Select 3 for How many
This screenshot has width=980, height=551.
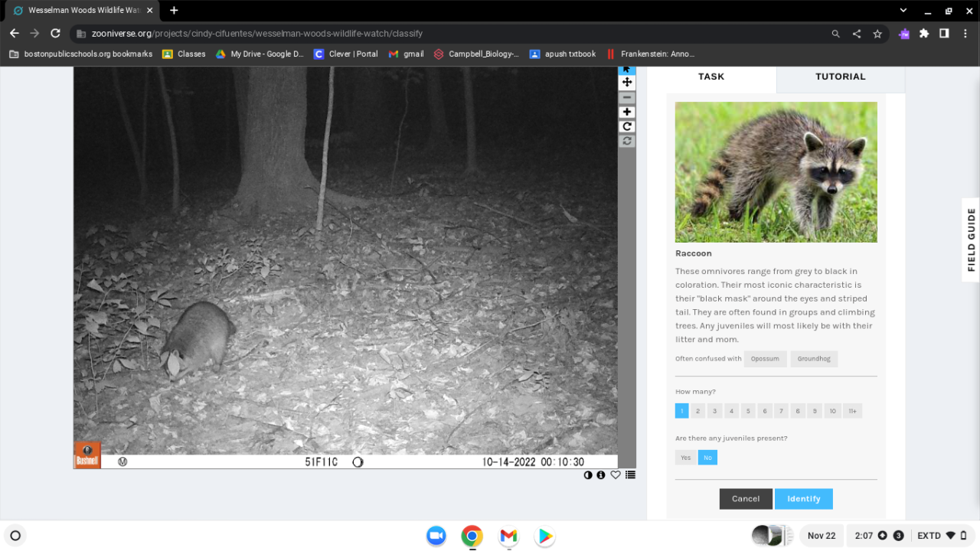pos(715,411)
